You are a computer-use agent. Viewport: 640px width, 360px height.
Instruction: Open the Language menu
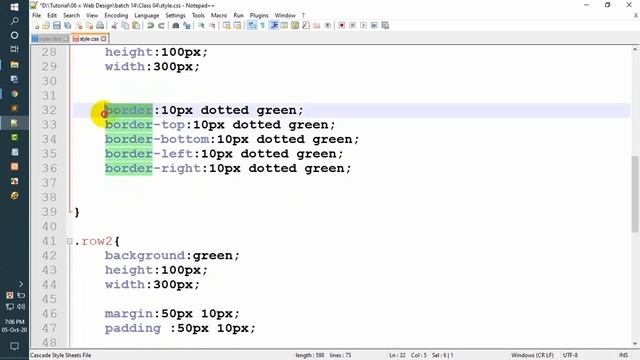click(x=147, y=16)
